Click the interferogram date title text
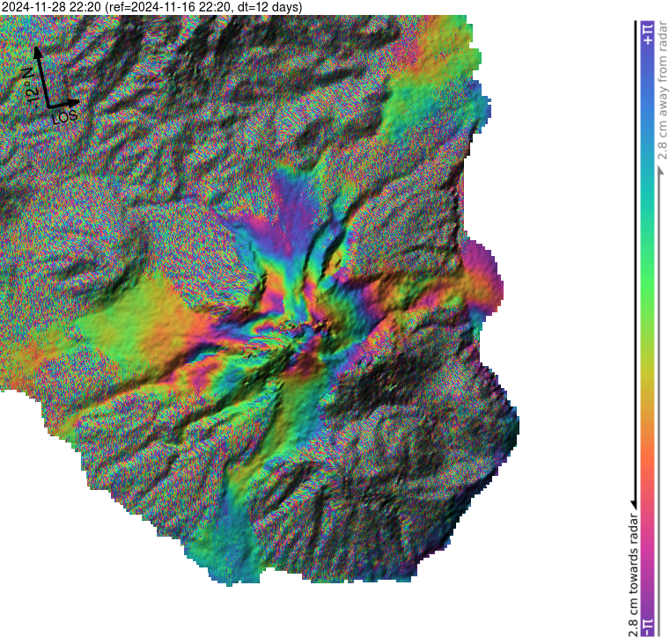Screen dimensions: 670x644 pyautogui.click(x=151, y=7)
